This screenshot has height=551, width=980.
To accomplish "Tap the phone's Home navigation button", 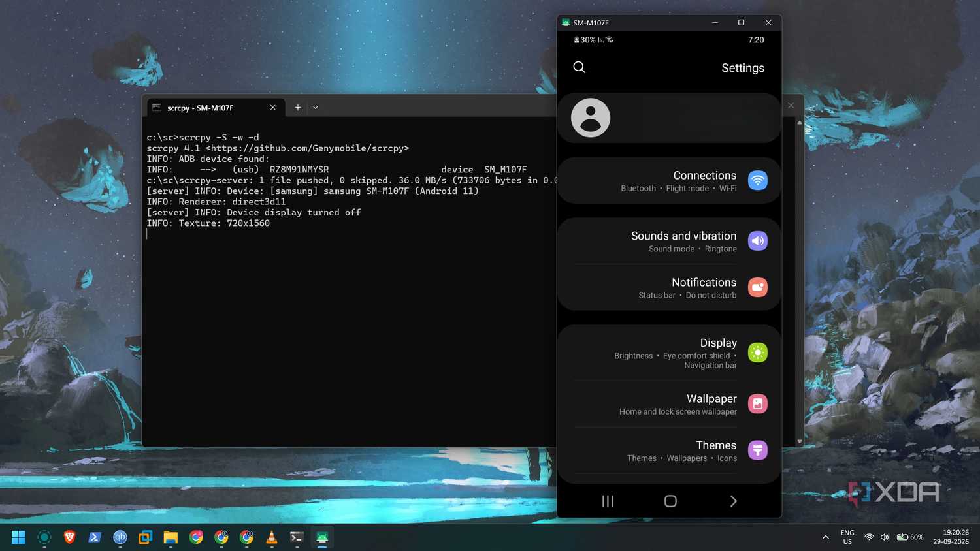I will coord(670,501).
